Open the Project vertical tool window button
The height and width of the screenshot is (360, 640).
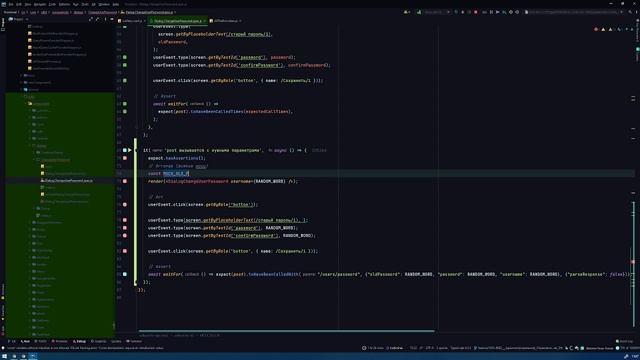(2, 24)
